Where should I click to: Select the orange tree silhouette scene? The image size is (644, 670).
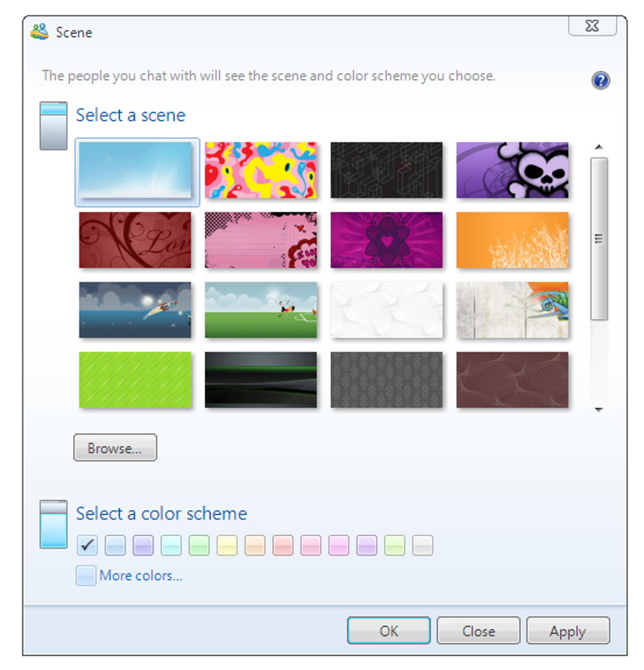(512, 240)
